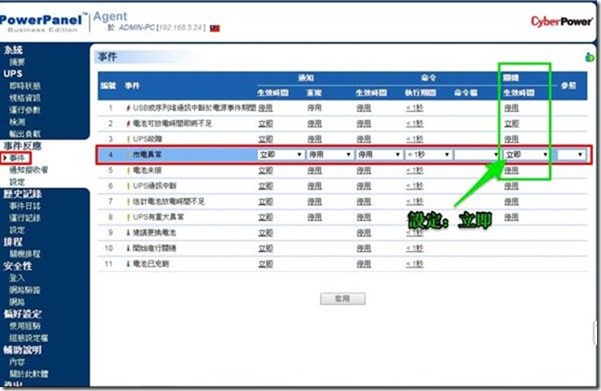Open 運行參數 in the UPS sidebar section
The image size is (601, 391).
coord(25,110)
